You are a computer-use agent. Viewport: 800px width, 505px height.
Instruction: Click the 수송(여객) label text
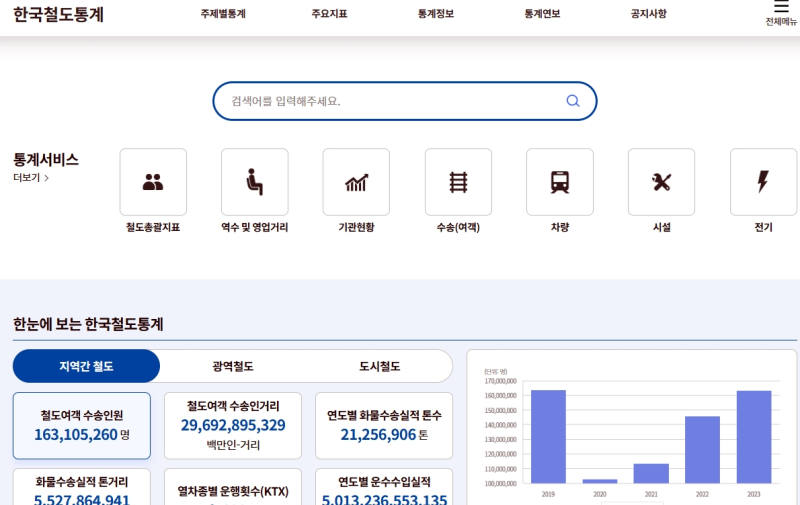click(458, 228)
